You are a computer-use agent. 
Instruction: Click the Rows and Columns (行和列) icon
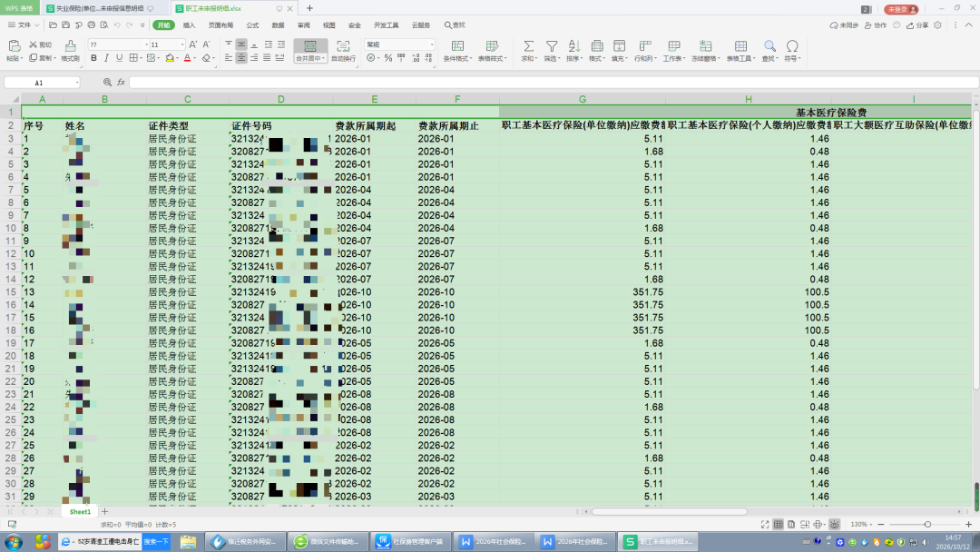click(644, 46)
